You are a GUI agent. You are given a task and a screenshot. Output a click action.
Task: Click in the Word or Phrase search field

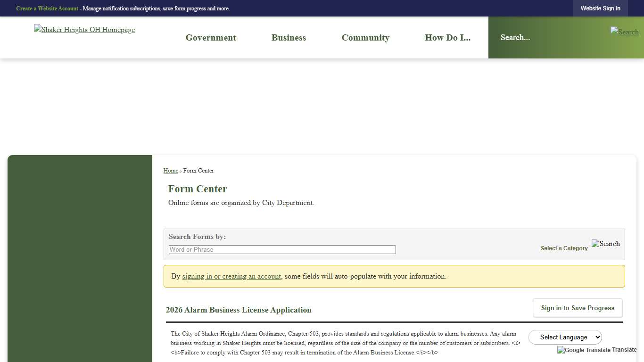click(282, 249)
